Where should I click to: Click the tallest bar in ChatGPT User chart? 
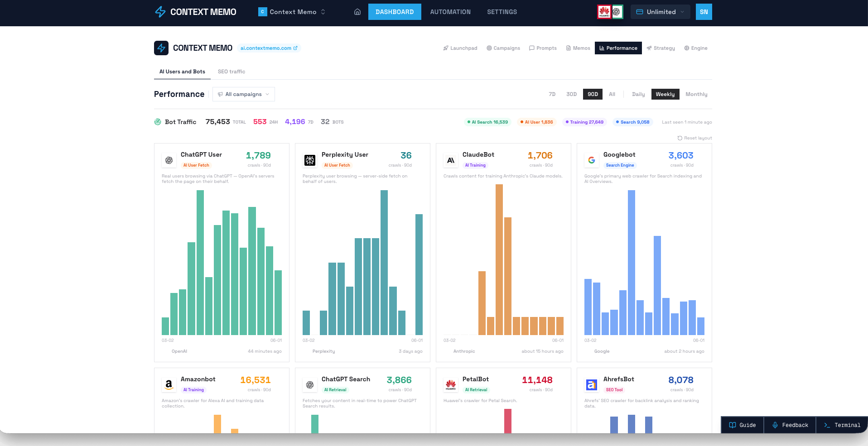(x=200, y=263)
